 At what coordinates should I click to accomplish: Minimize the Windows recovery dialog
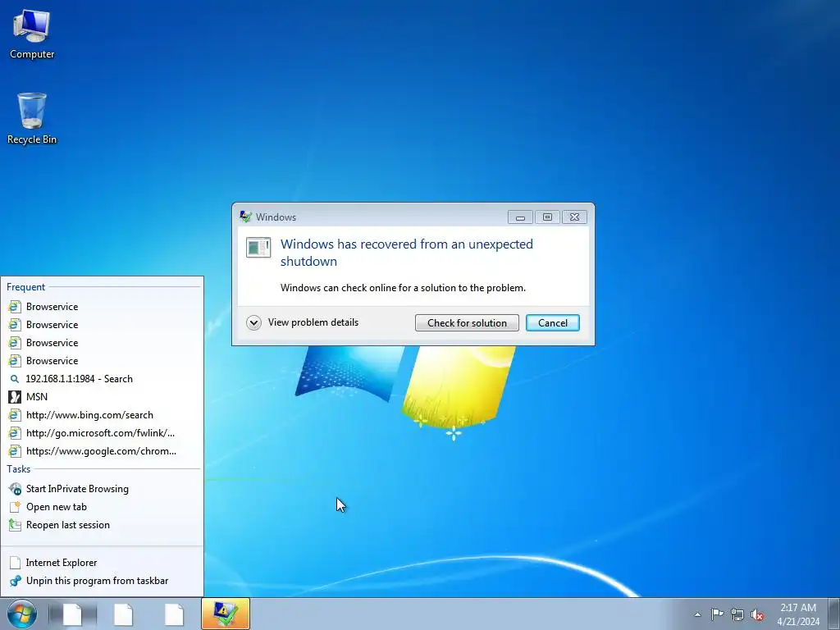pyautogui.click(x=520, y=217)
